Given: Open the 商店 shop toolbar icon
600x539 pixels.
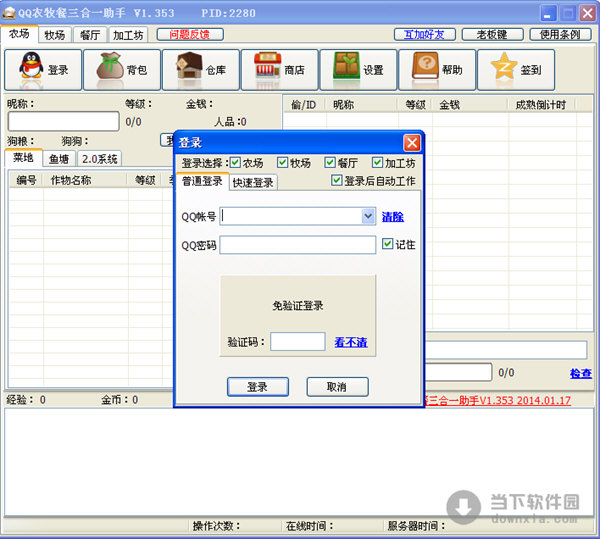Looking at the screenshot, I should coord(279,70).
